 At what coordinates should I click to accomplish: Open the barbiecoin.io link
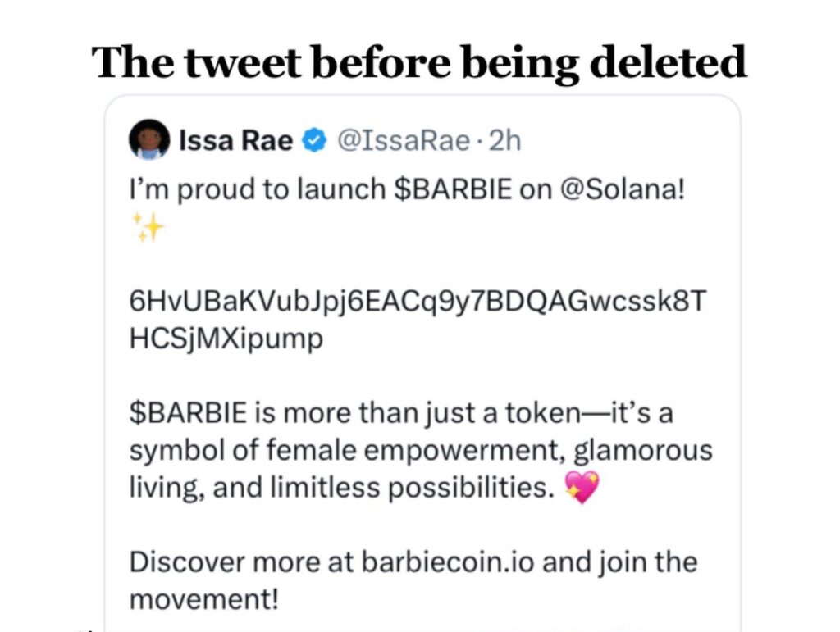click(x=447, y=562)
